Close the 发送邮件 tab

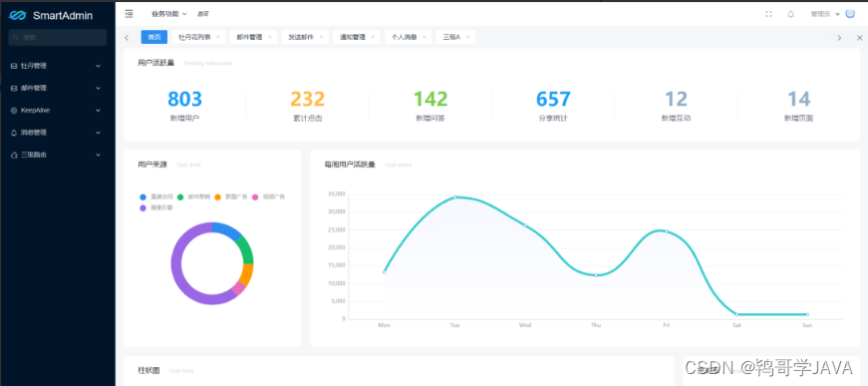321,37
